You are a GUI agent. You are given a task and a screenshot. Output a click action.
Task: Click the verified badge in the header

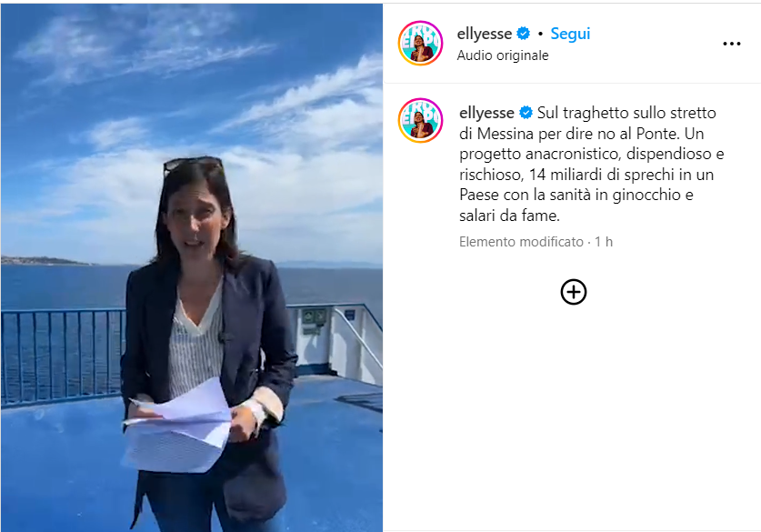tap(523, 34)
